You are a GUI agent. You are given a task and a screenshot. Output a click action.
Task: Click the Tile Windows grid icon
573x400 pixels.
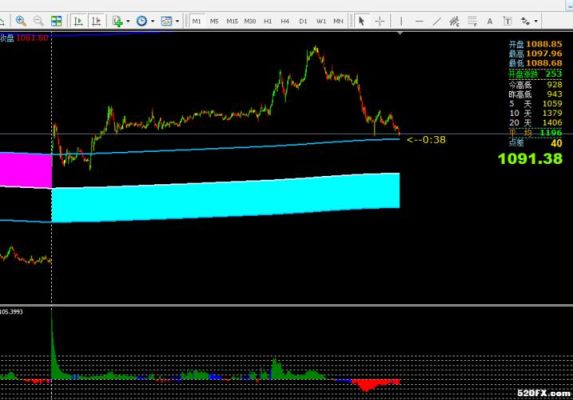pos(56,21)
